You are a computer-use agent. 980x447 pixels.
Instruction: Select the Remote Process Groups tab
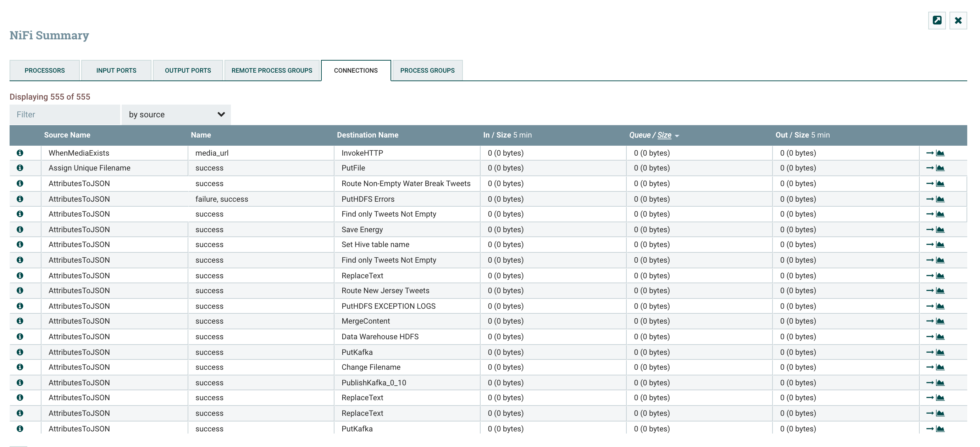[x=272, y=71]
